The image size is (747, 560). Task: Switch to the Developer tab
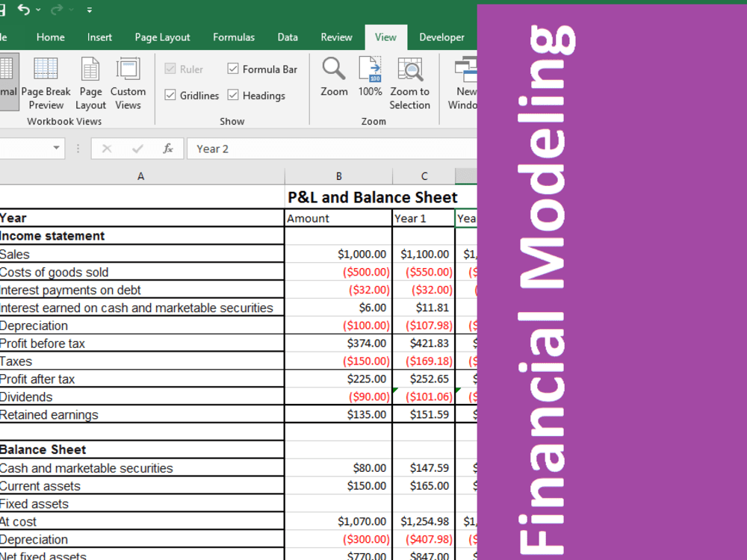(441, 37)
